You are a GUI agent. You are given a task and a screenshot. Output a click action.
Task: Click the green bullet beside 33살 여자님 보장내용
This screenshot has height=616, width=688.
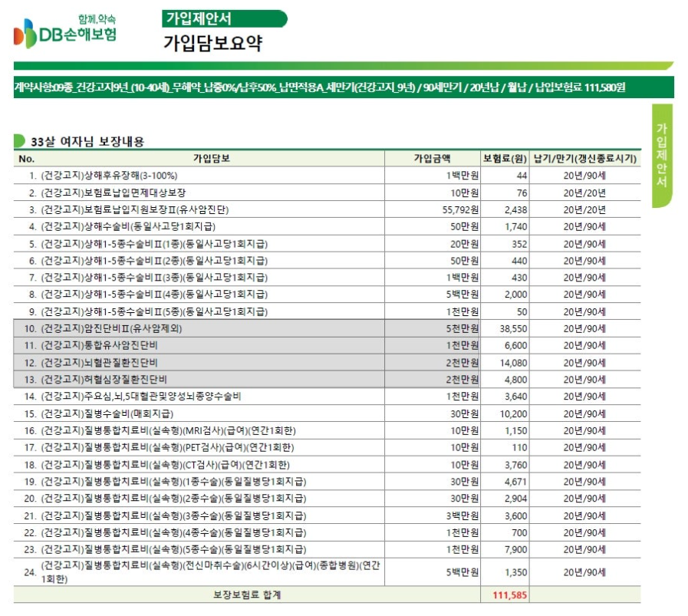[19, 141]
